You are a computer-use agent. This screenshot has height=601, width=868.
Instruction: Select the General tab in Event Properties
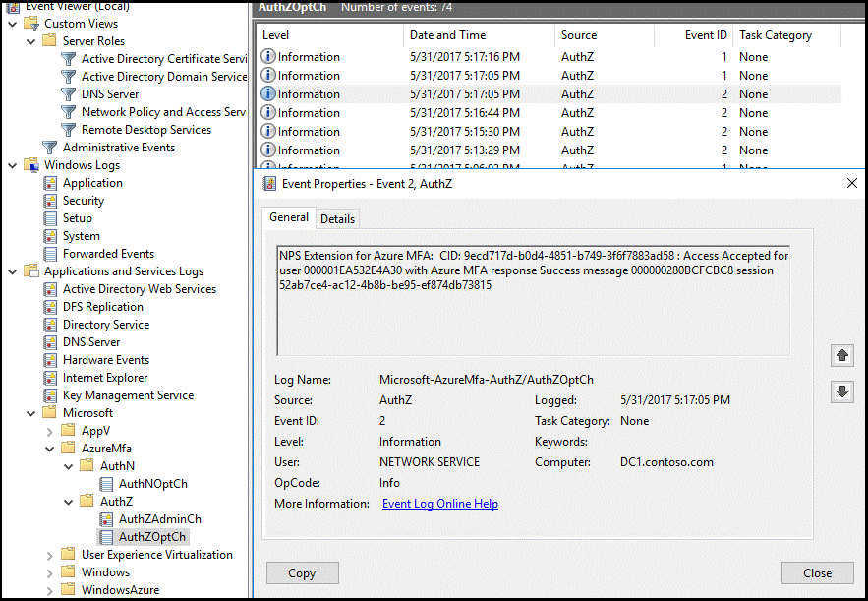289,217
